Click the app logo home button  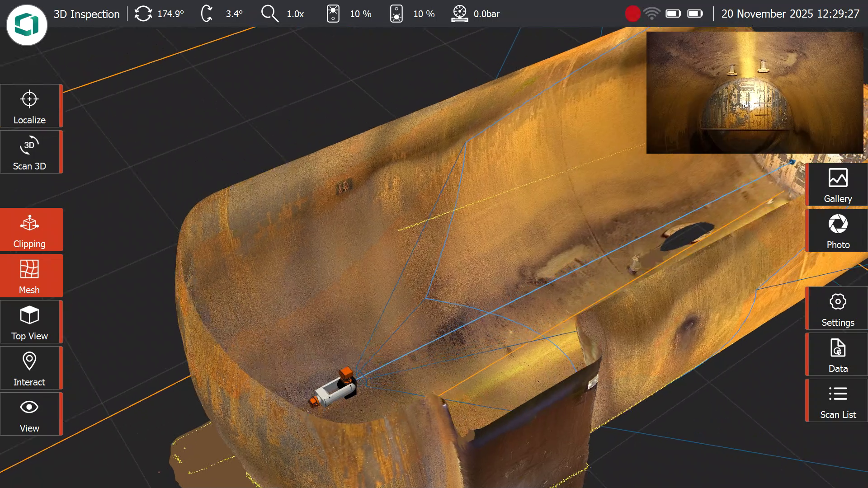(27, 25)
